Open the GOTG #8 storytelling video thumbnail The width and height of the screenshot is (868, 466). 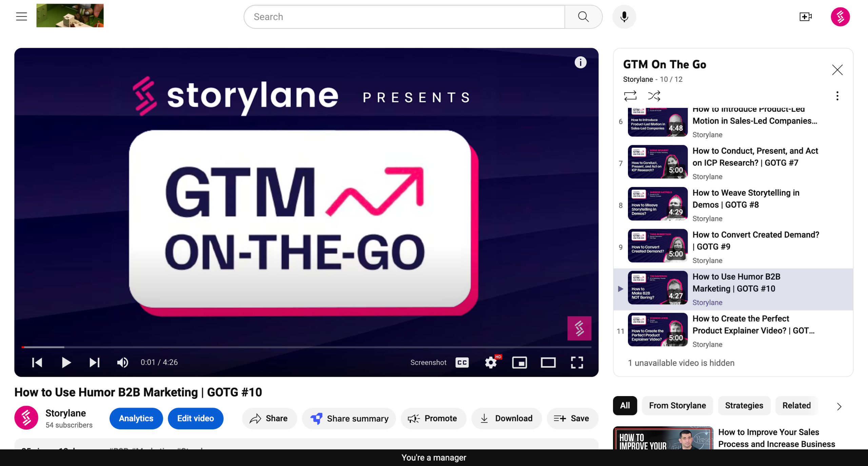(x=657, y=204)
